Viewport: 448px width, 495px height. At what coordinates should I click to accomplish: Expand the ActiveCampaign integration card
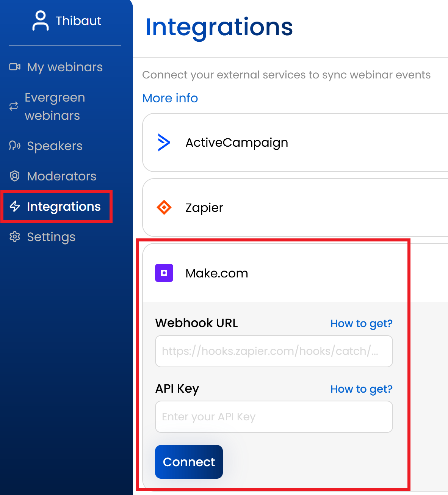coord(295,143)
